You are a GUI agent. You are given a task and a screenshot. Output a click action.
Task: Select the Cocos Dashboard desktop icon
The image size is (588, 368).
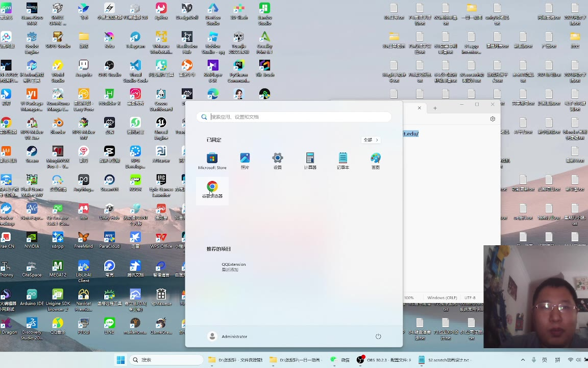161,100
